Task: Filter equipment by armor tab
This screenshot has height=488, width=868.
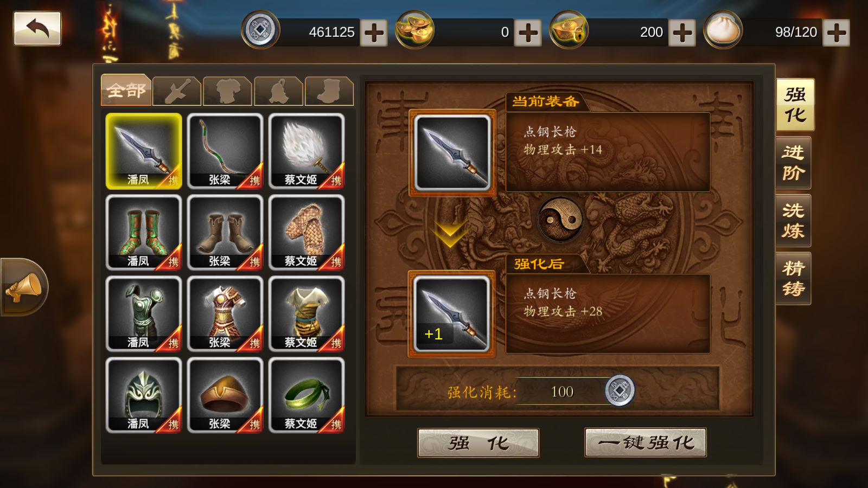Action: [227, 91]
